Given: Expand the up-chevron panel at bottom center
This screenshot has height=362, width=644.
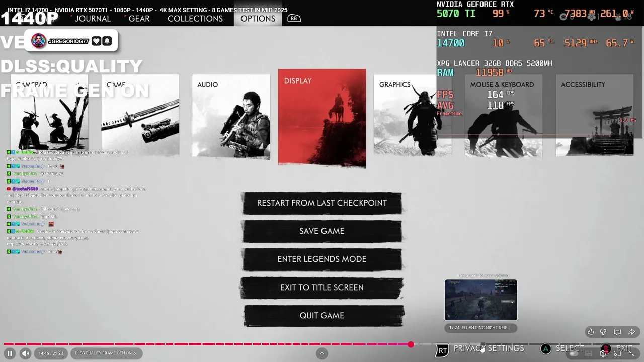Looking at the screenshot, I should click(322, 353).
